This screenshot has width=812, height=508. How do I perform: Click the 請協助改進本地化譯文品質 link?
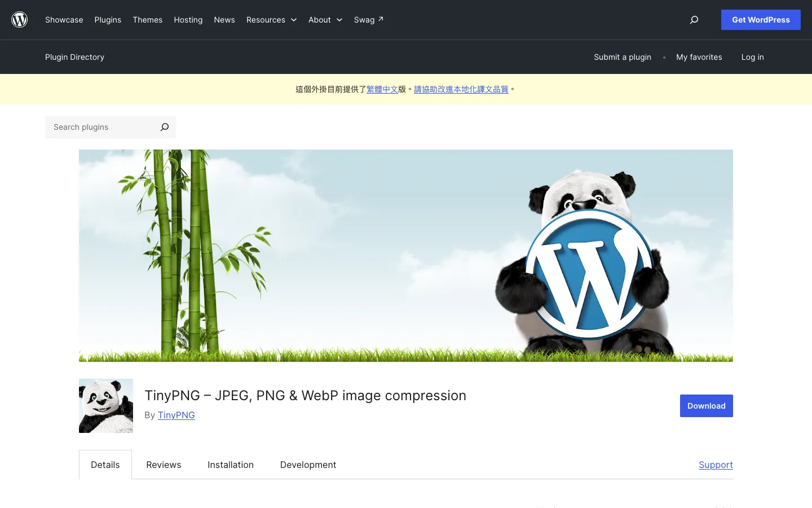coord(461,89)
